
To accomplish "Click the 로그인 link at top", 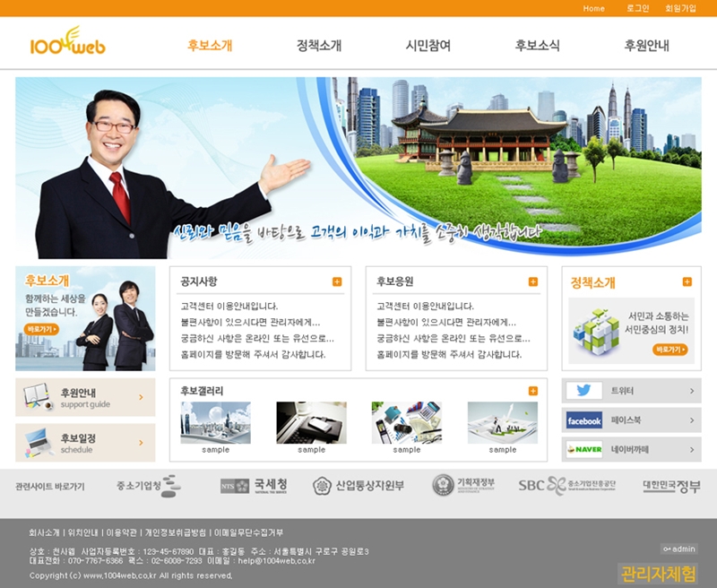I will [637, 8].
